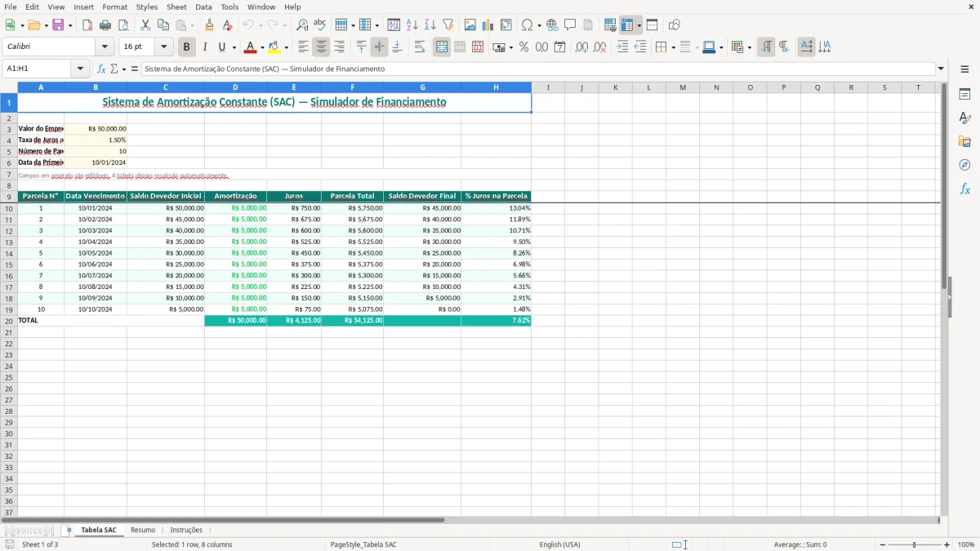
Task: Click the Print icon in toolbar
Action: tap(105, 25)
